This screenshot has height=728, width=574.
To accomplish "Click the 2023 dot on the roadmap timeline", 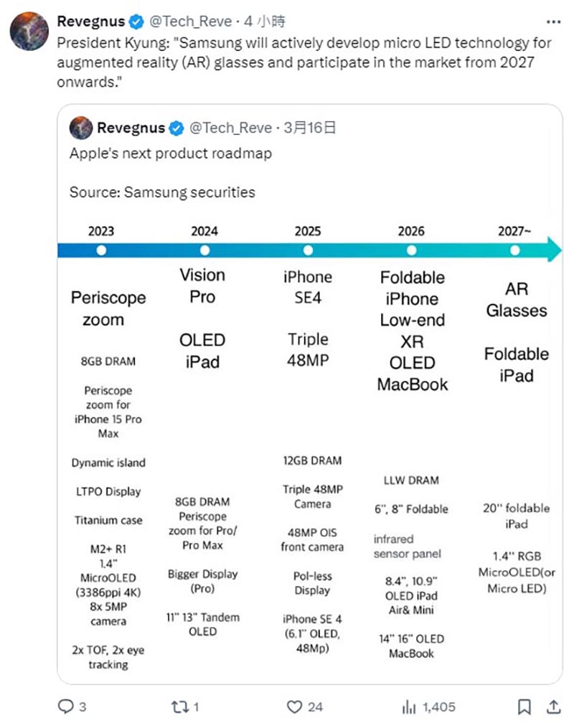I will 101,250.
